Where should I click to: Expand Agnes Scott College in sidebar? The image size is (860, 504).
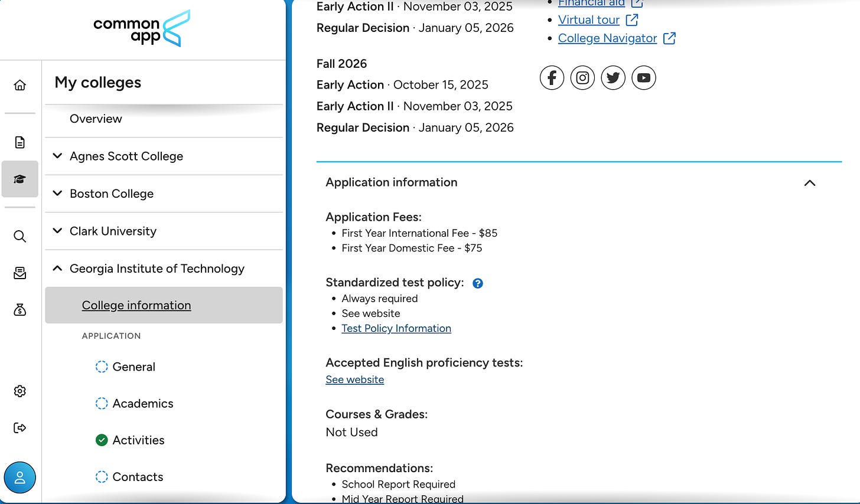(x=164, y=156)
